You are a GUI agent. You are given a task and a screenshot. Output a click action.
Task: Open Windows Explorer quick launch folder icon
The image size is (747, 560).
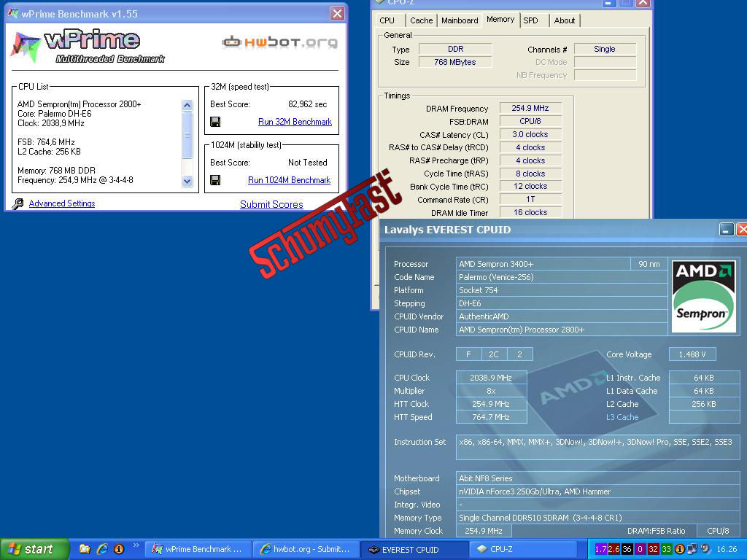pyautogui.click(x=85, y=549)
